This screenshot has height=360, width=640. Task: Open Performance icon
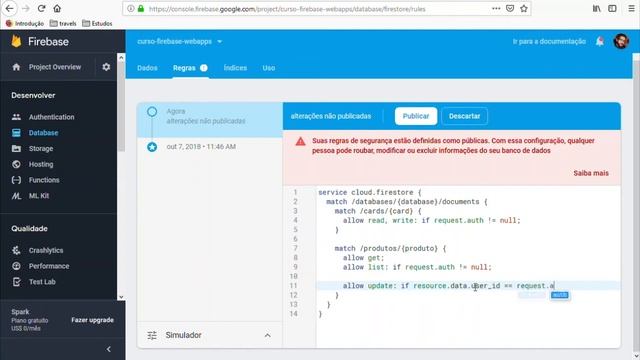[x=16, y=266]
